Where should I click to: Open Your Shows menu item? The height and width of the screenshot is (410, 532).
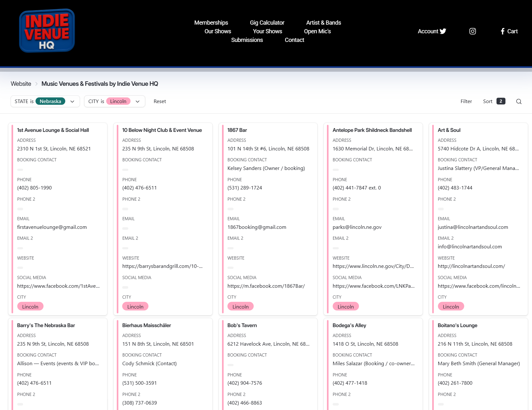267,31
